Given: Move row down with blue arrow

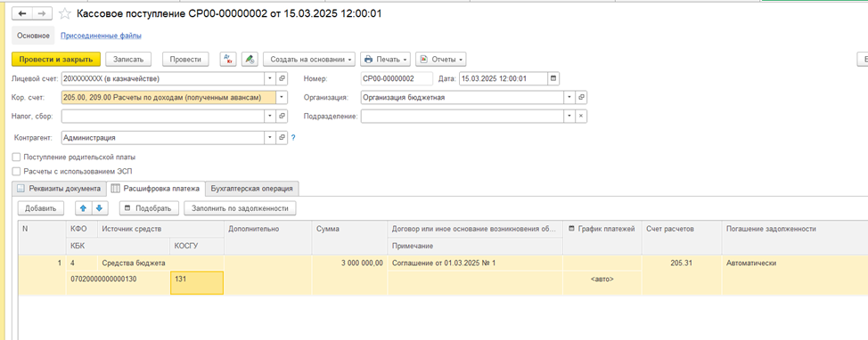Looking at the screenshot, I should [x=100, y=208].
